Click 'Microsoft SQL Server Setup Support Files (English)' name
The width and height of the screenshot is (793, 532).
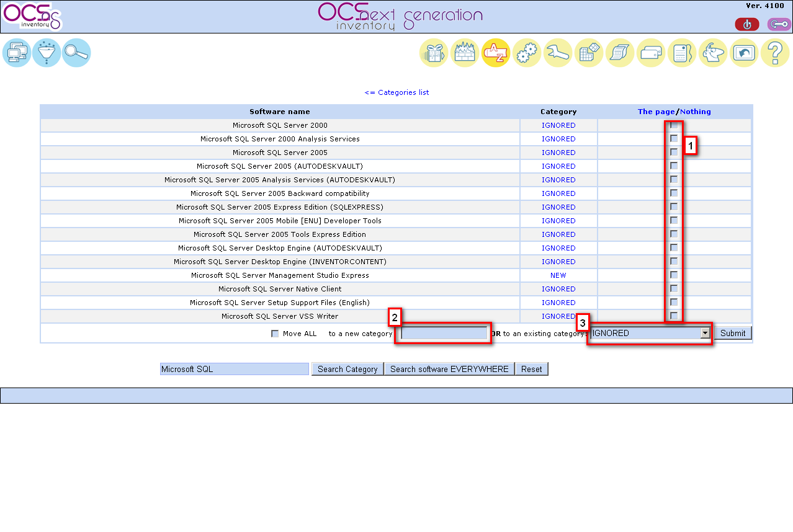280,303
